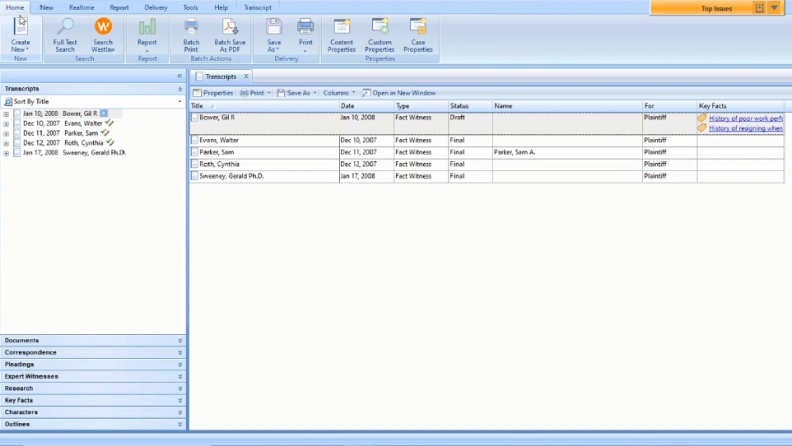792x446 pixels.
Task: Click Open in New Window button
Action: pyautogui.click(x=399, y=93)
